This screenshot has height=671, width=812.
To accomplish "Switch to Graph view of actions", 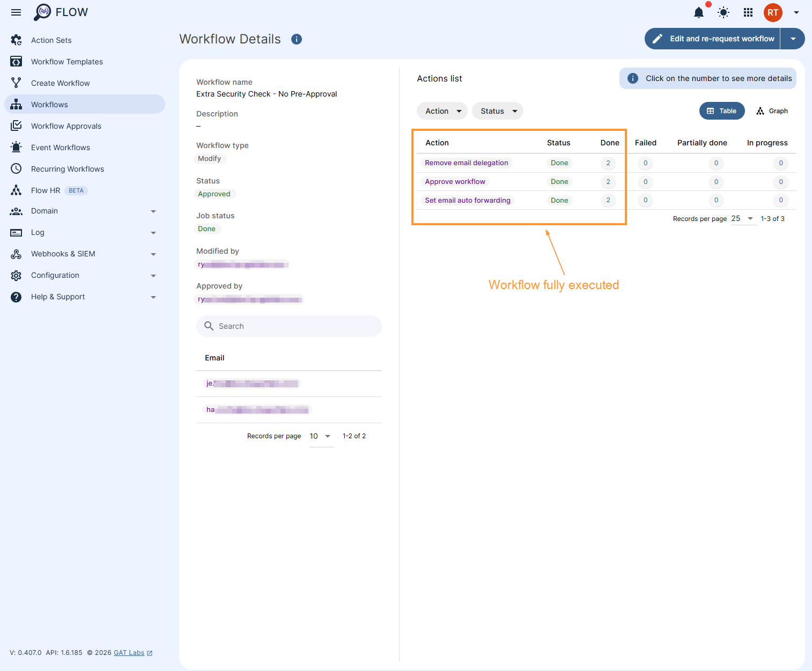I will tap(772, 110).
